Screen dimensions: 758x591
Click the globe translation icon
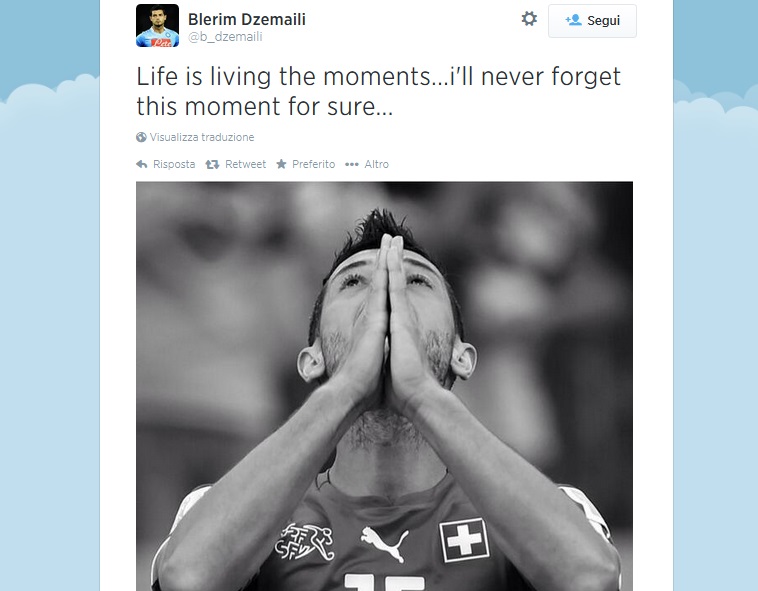tap(141, 137)
